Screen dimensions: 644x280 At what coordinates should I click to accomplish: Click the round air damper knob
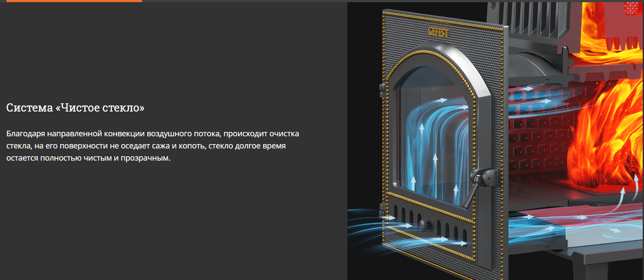(x=424, y=224)
